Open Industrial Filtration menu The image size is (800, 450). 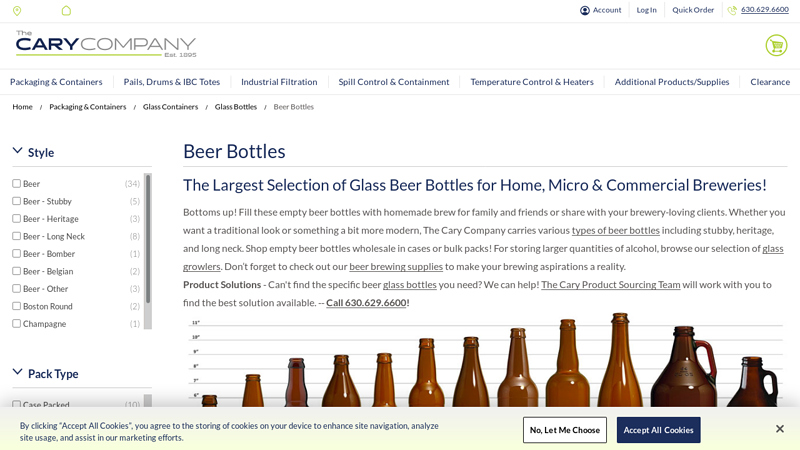(279, 82)
